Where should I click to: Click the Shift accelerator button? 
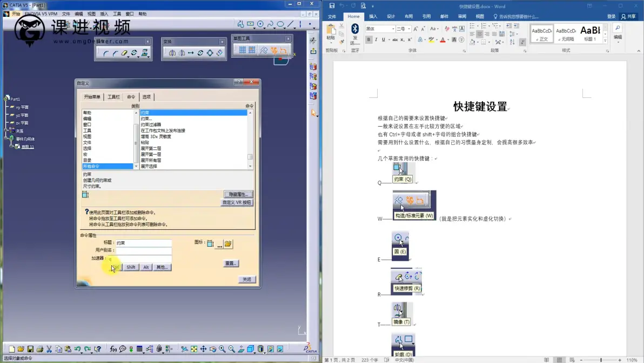(x=131, y=267)
